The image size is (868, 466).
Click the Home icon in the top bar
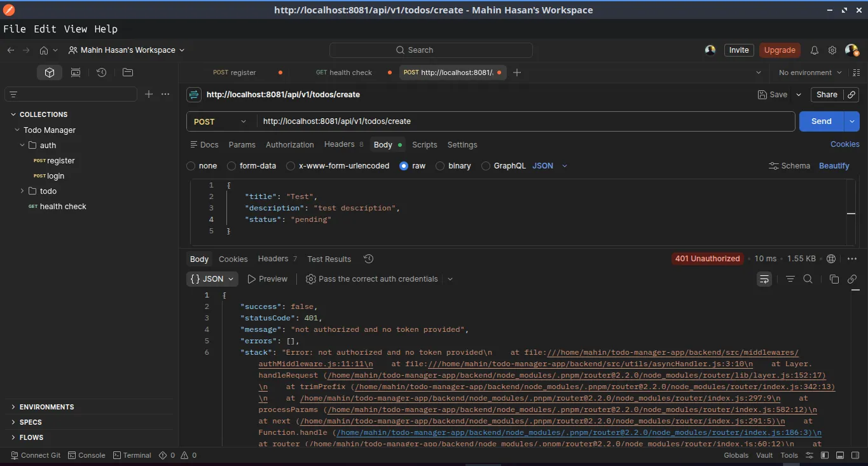44,50
